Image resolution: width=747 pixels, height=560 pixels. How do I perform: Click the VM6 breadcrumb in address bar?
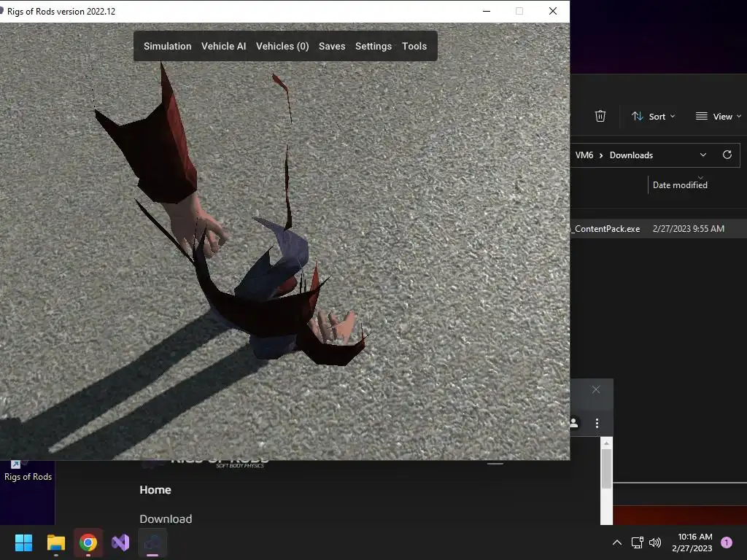(584, 155)
